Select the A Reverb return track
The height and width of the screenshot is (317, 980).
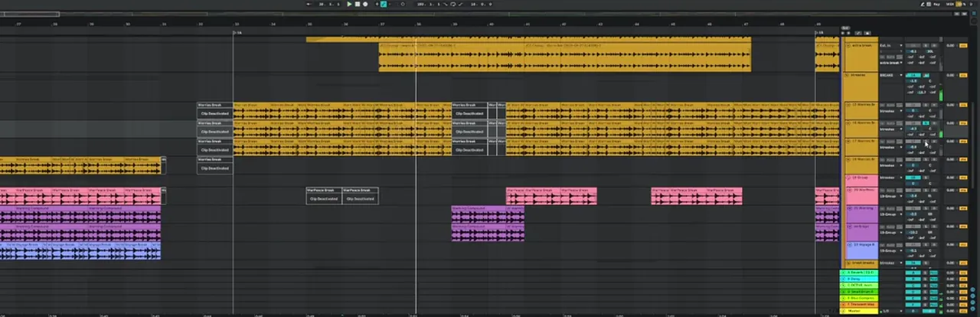click(x=859, y=273)
